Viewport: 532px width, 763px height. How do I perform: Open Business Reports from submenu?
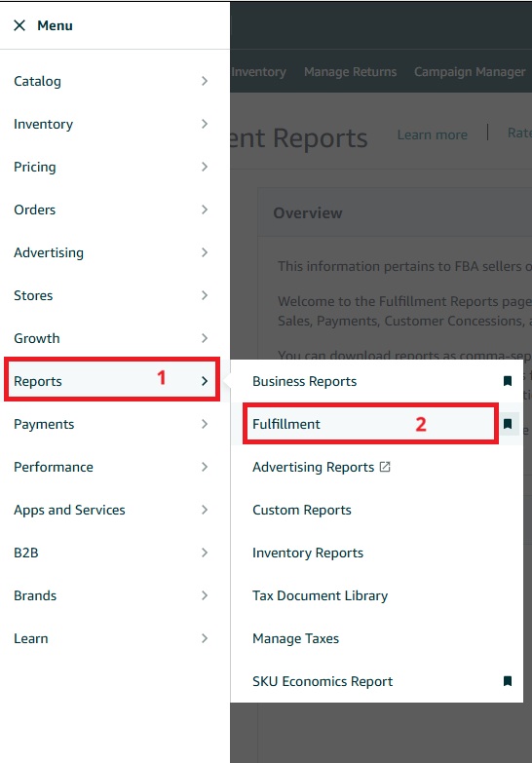pyautogui.click(x=304, y=381)
